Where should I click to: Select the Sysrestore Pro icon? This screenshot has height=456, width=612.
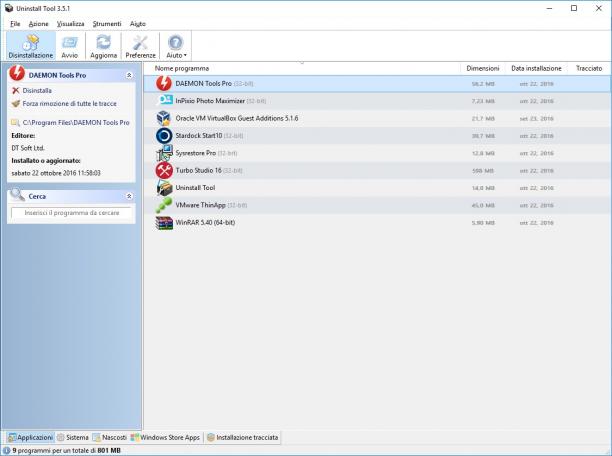click(x=164, y=153)
